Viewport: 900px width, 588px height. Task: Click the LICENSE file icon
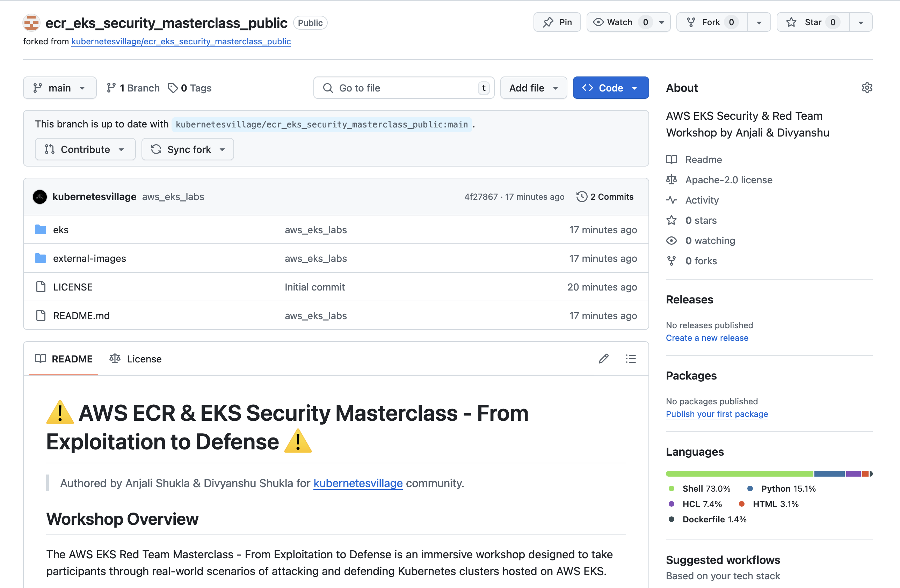(x=41, y=287)
